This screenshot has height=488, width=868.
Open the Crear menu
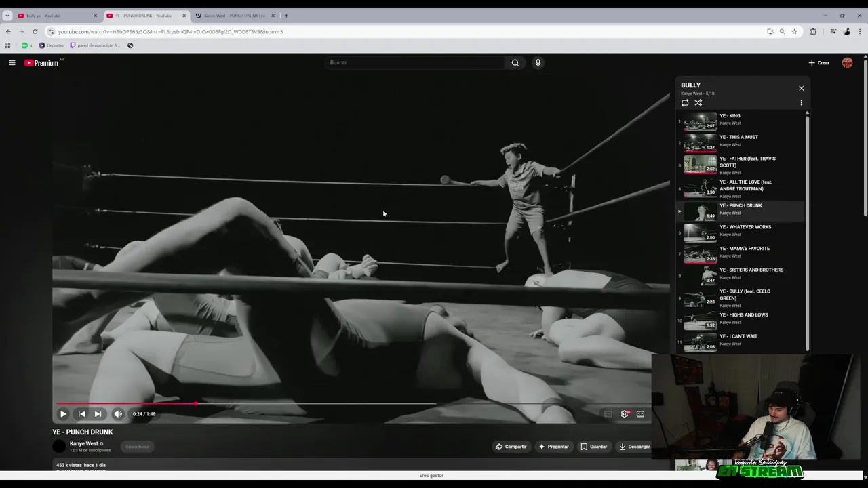coord(818,62)
